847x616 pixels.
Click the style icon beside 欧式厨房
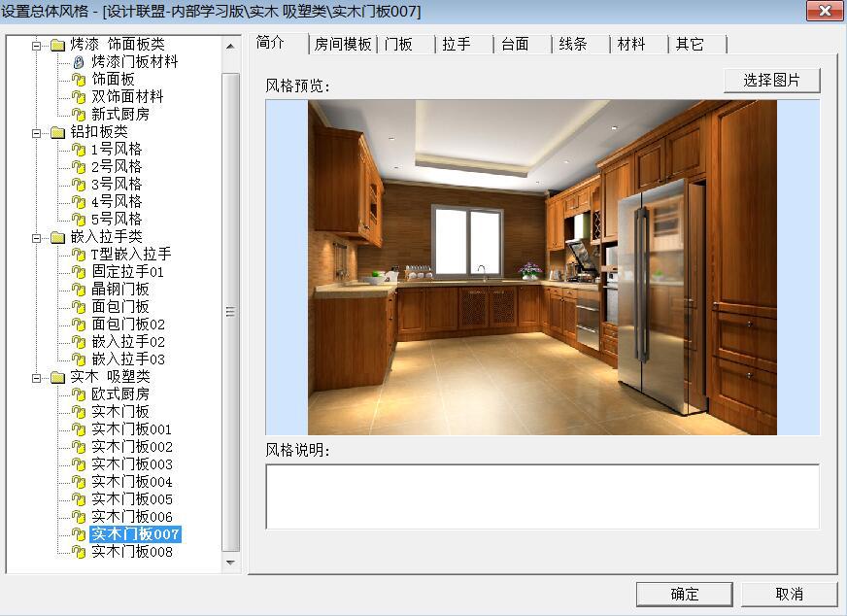79,394
